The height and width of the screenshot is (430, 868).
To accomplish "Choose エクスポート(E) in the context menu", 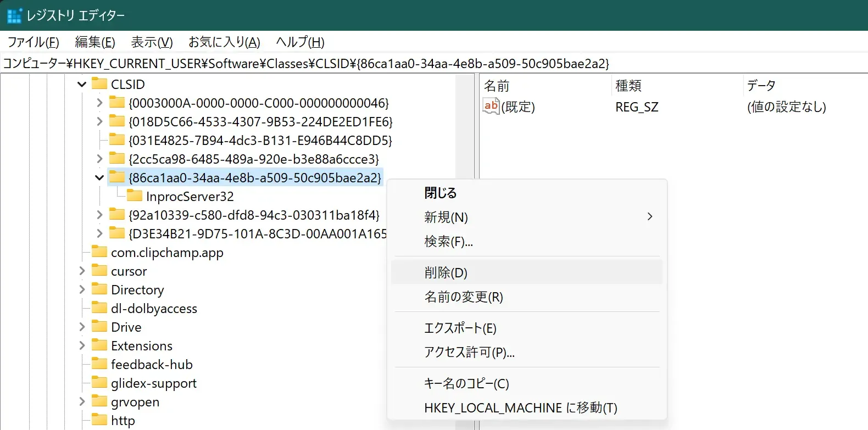I will coord(527,328).
